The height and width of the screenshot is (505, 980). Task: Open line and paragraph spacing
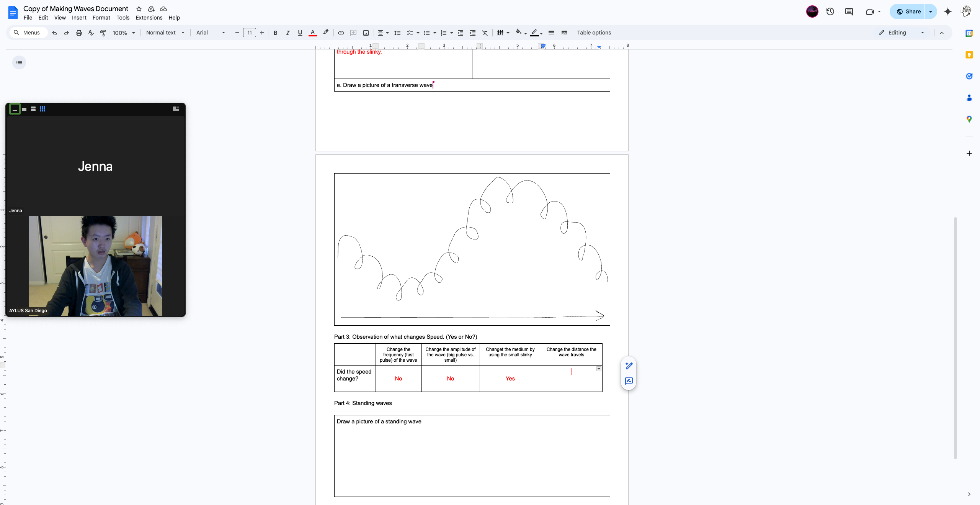click(x=397, y=33)
